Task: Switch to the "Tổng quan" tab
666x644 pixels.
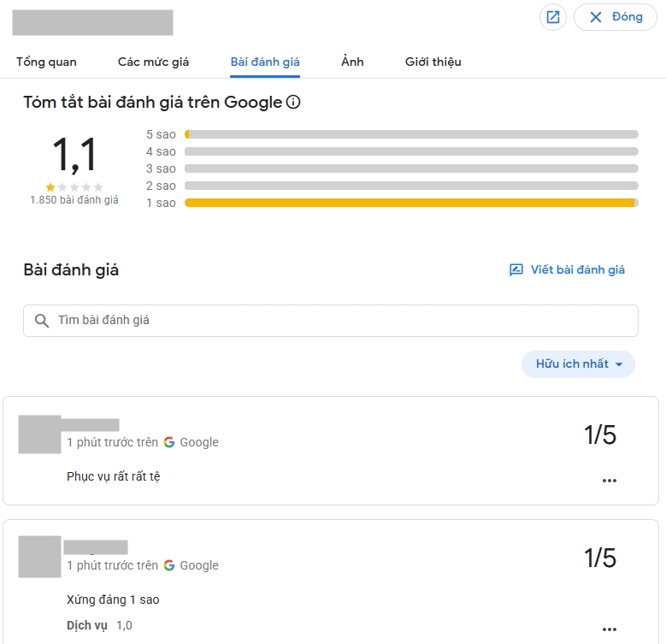Action: pos(46,62)
